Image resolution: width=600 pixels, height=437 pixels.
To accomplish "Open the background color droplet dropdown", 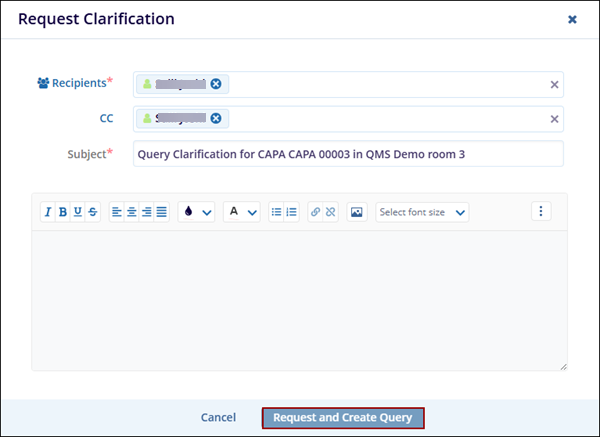I will (196, 212).
